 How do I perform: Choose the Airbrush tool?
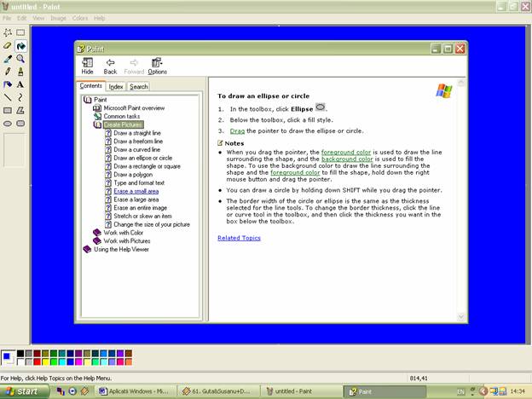tap(8, 84)
